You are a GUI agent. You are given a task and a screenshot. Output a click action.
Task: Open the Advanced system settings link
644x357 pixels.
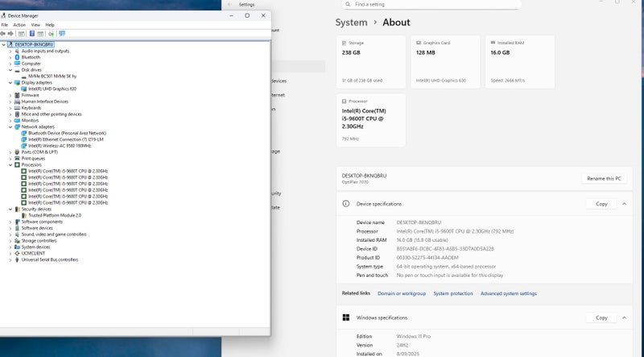tap(508, 293)
